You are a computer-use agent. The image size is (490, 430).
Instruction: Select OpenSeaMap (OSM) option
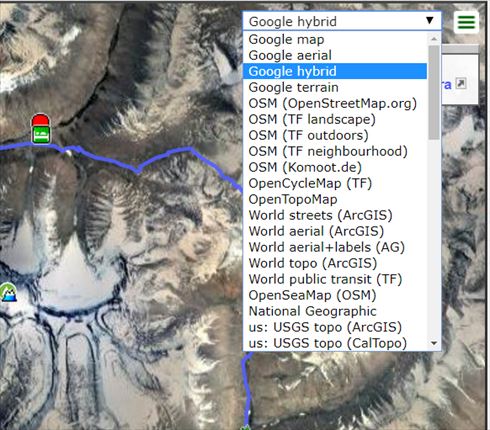pyautogui.click(x=335, y=295)
